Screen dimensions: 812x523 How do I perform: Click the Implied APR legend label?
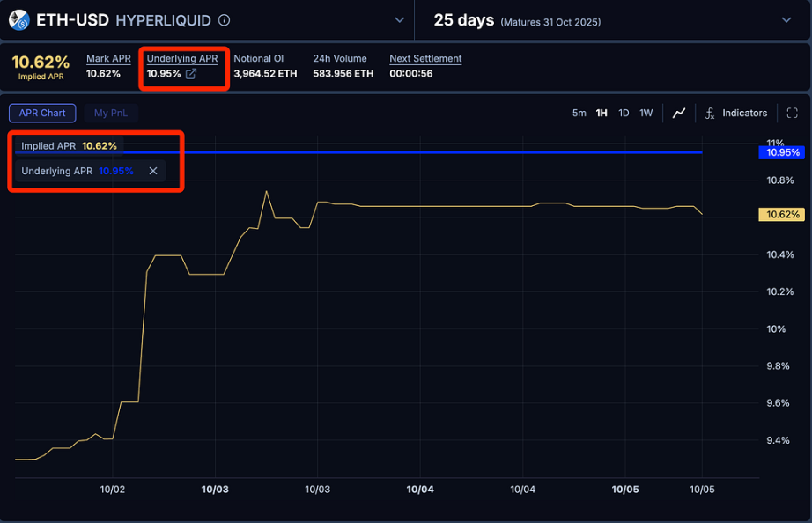[x=48, y=146]
